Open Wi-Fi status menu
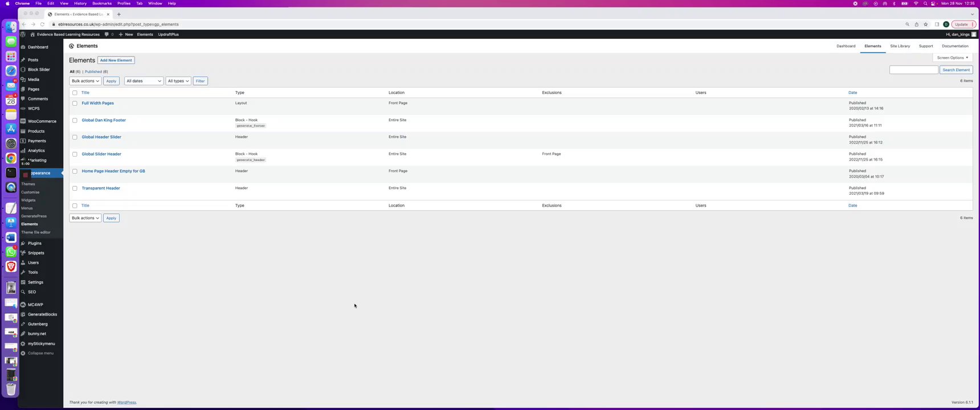The image size is (980, 410). point(916,3)
